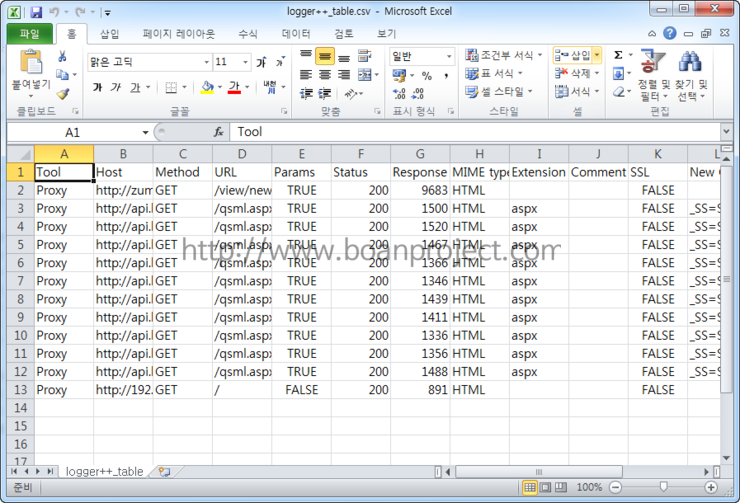Center text horizontally
The width and height of the screenshot is (740, 503).
(325, 75)
